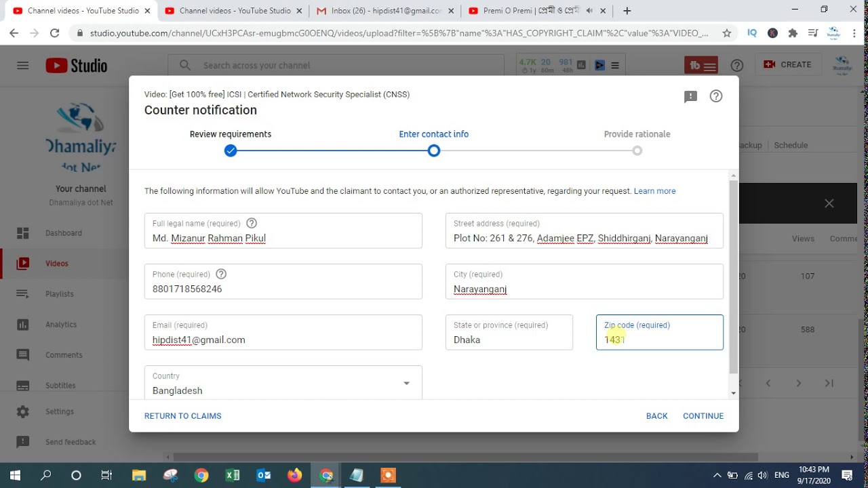Click CONTINUE in counter notification dialog

703,415
